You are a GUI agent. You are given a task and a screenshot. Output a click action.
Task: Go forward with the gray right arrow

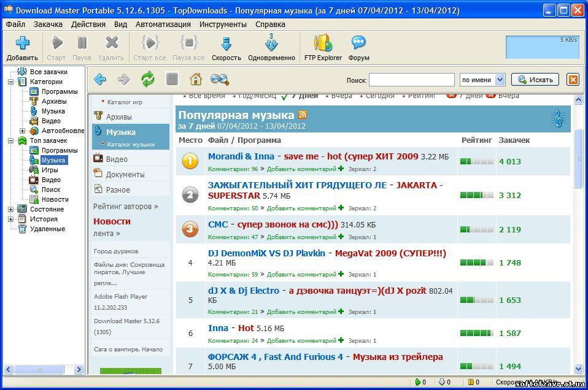(x=124, y=80)
